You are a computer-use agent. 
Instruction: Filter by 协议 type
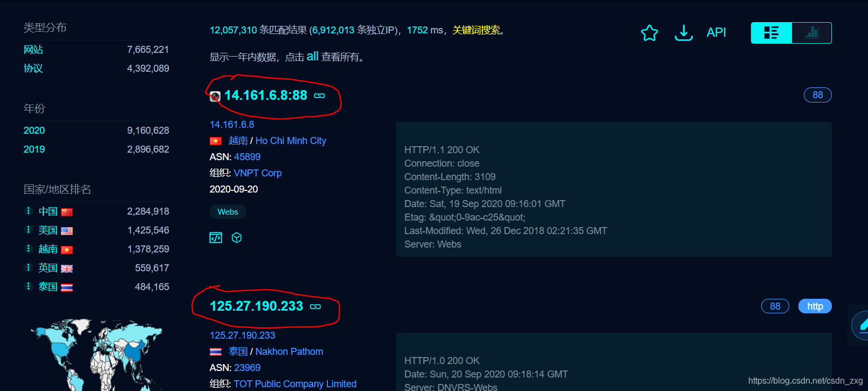[x=33, y=68]
